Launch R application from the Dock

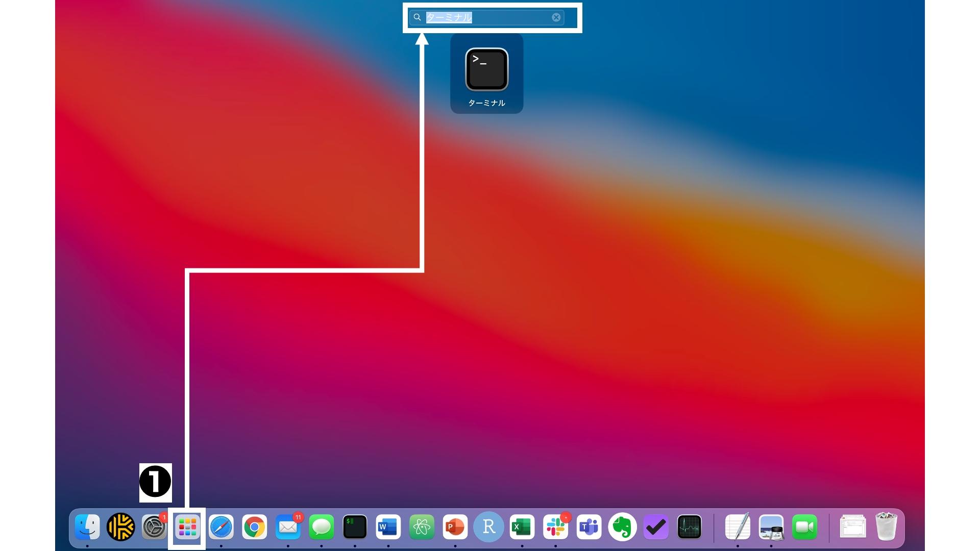click(x=488, y=527)
